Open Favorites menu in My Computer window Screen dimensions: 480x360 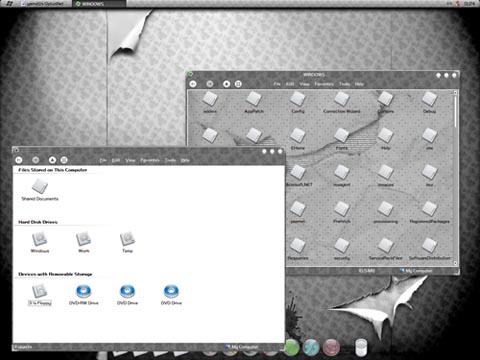[x=150, y=160]
